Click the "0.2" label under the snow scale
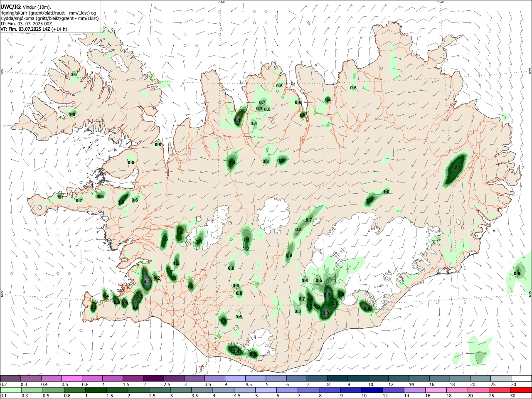The image size is (532, 399). pyautogui.click(x=3, y=384)
